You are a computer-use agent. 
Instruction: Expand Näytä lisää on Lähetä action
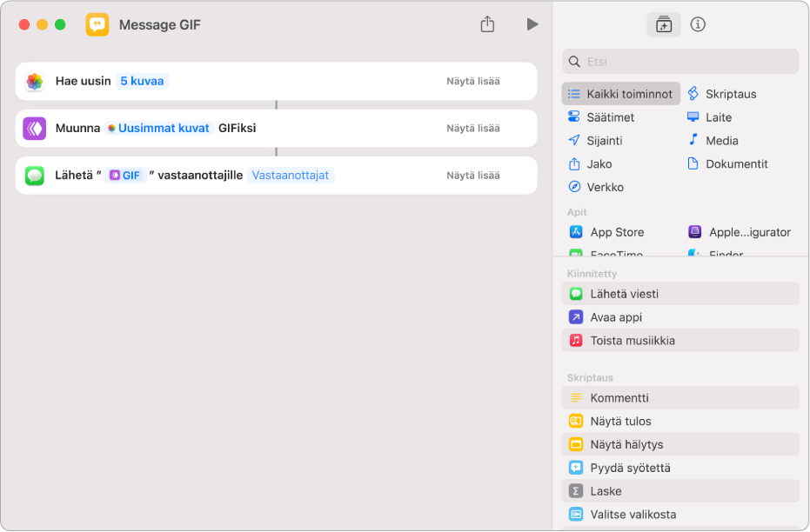pos(473,176)
